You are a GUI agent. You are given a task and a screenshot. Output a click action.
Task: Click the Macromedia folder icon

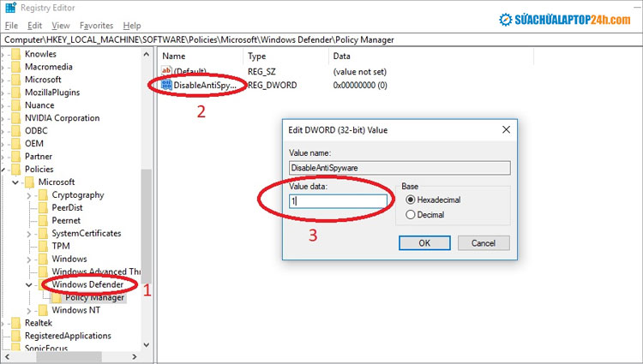[x=16, y=67]
